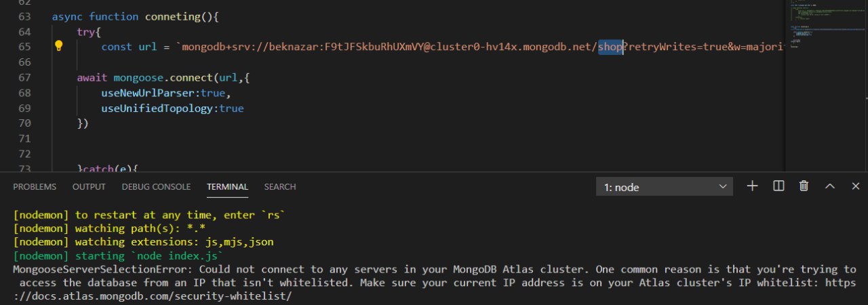This screenshot has width=868, height=305.
Task: Click line number 67 in gutter
Action: (x=24, y=77)
